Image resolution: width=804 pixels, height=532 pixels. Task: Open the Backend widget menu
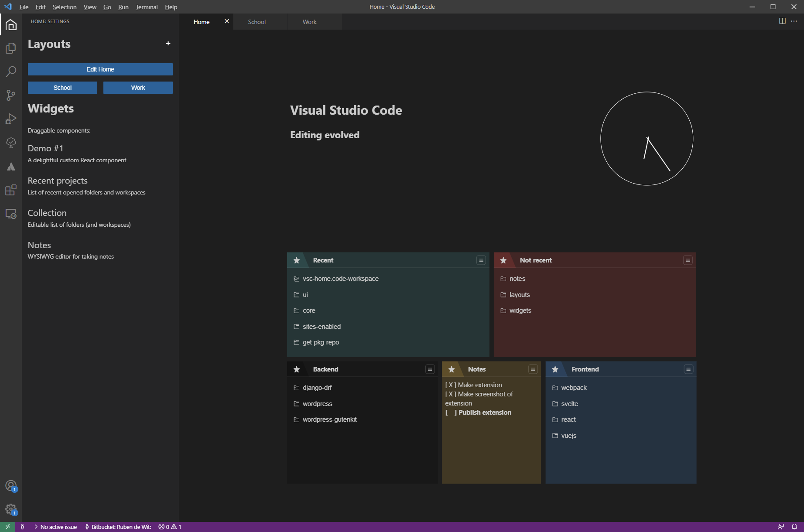point(430,369)
